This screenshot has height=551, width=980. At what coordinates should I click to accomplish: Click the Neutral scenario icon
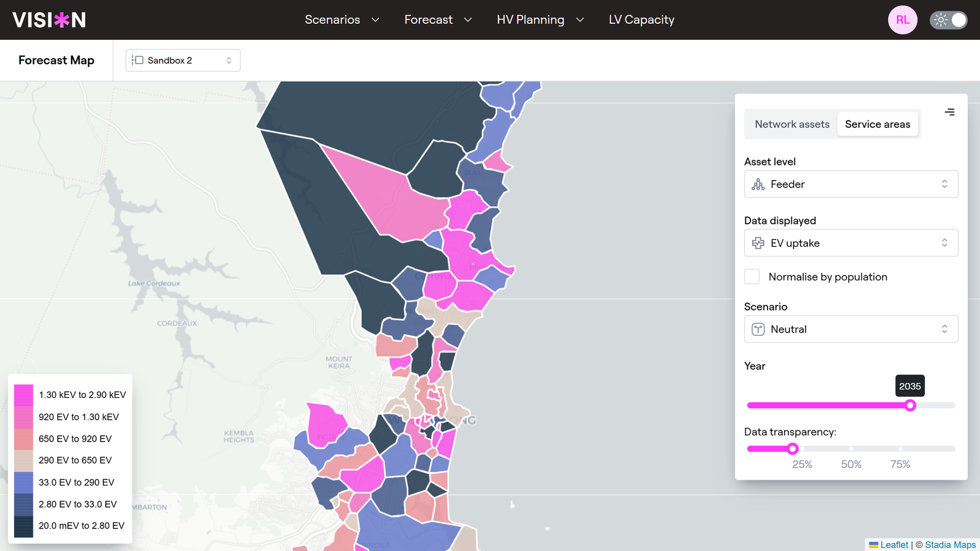(758, 329)
